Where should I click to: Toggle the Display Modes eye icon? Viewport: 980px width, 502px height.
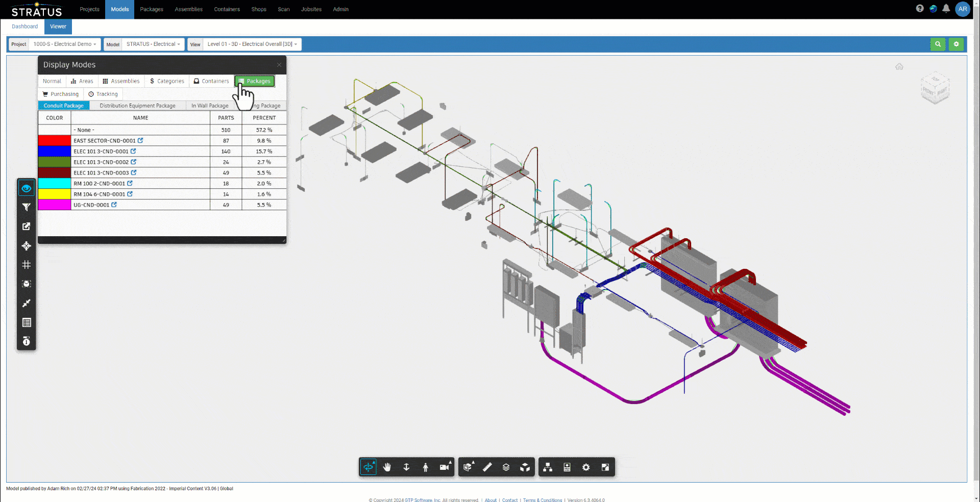(27, 188)
